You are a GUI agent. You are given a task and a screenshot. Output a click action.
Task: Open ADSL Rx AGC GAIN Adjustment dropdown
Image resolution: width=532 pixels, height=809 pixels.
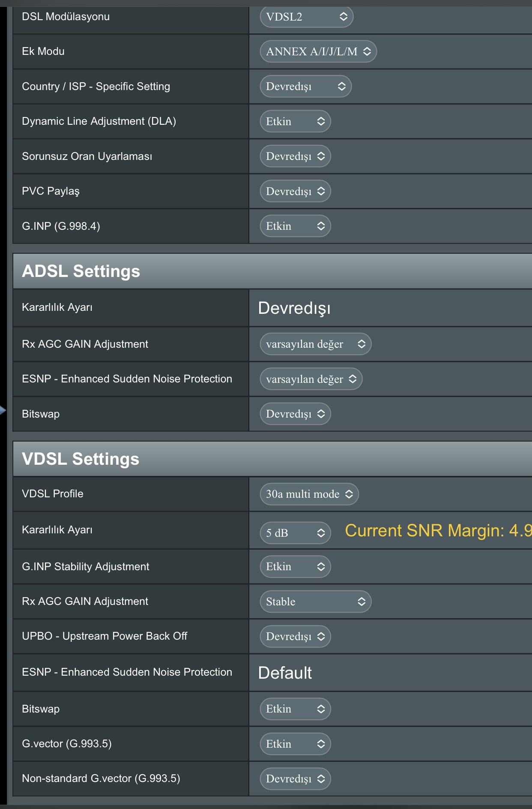(x=315, y=344)
